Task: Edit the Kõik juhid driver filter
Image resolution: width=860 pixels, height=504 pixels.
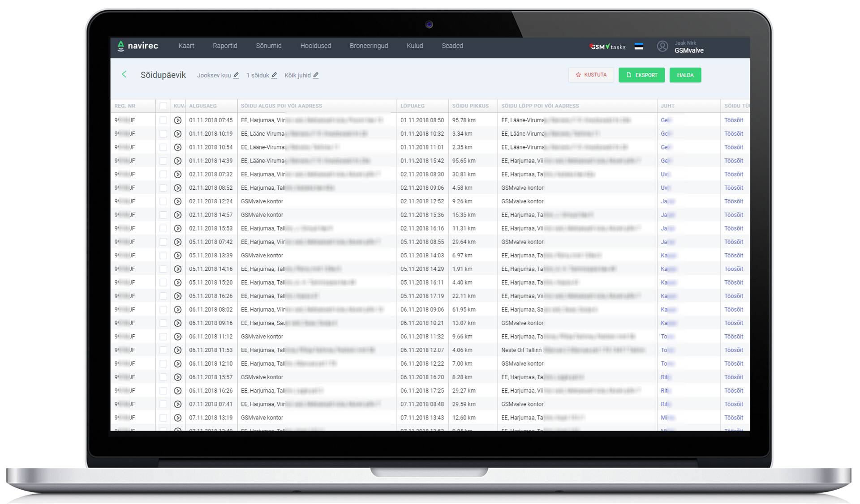Action: pyautogui.click(x=316, y=76)
